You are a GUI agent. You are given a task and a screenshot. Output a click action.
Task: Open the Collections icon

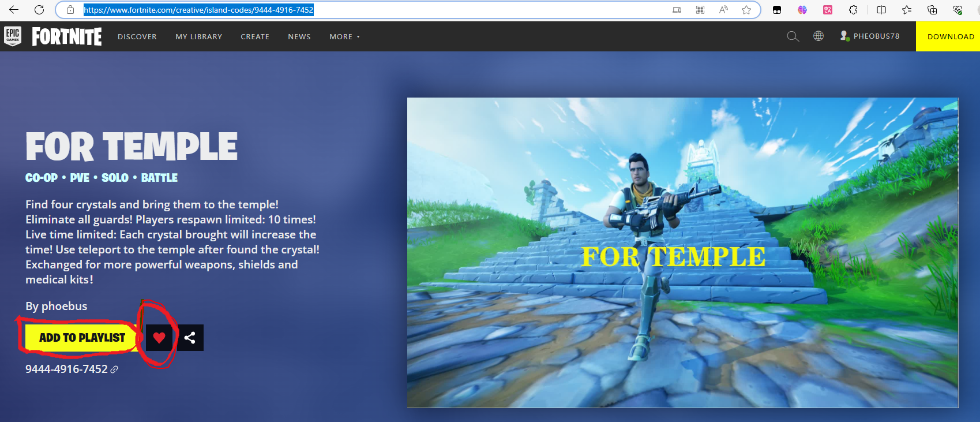point(932,10)
